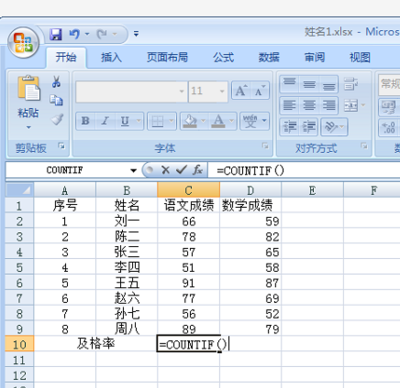Copy selection with the copy icon
Image resolution: width=400 pixels, height=388 pixels.
(x=56, y=100)
